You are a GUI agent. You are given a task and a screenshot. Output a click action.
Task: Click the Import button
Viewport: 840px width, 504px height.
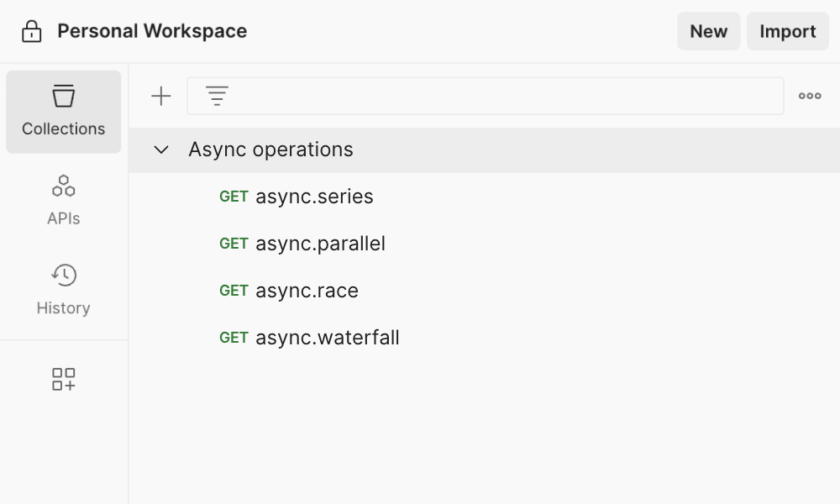pos(787,31)
